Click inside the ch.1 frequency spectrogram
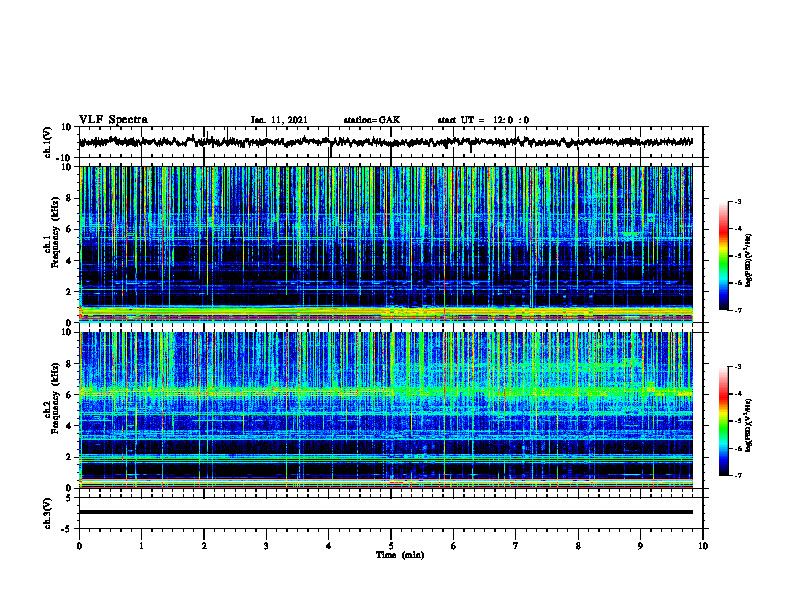The height and width of the screenshot is (612, 792). tap(386, 244)
